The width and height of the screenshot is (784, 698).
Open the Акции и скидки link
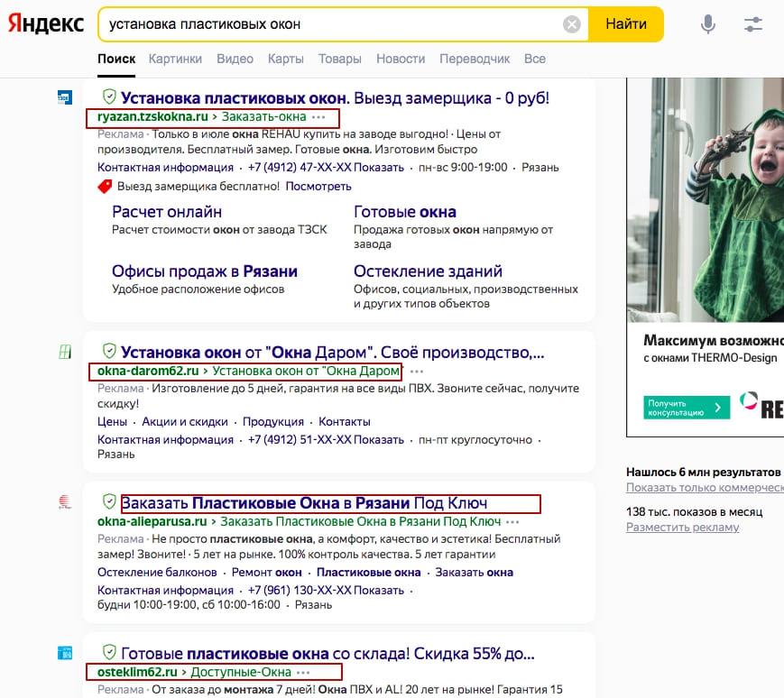pos(185,422)
